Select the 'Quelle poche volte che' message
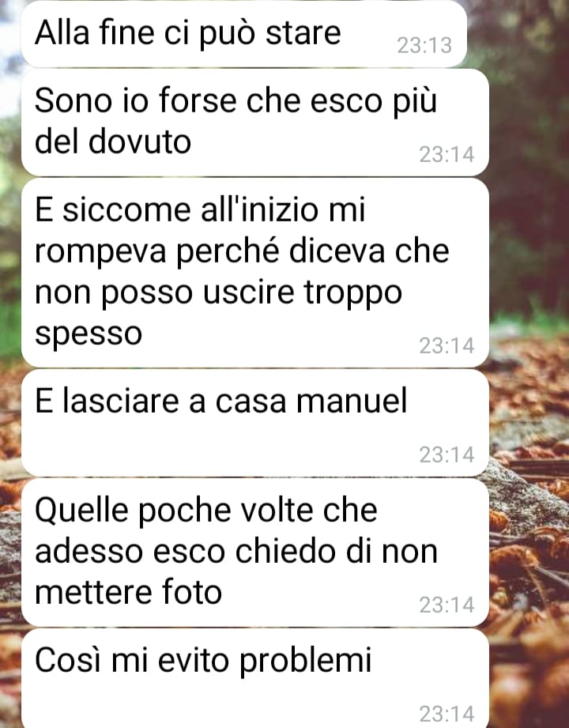The image size is (569, 728). pyautogui.click(x=254, y=553)
